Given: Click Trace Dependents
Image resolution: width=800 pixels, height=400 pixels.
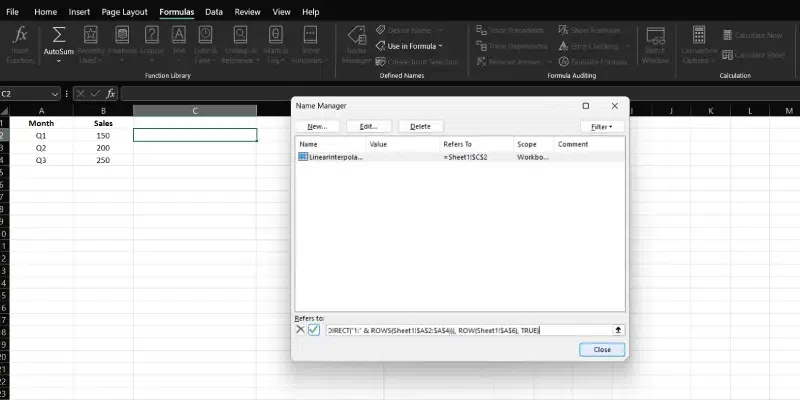Looking at the screenshot, I should coord(512,46).
